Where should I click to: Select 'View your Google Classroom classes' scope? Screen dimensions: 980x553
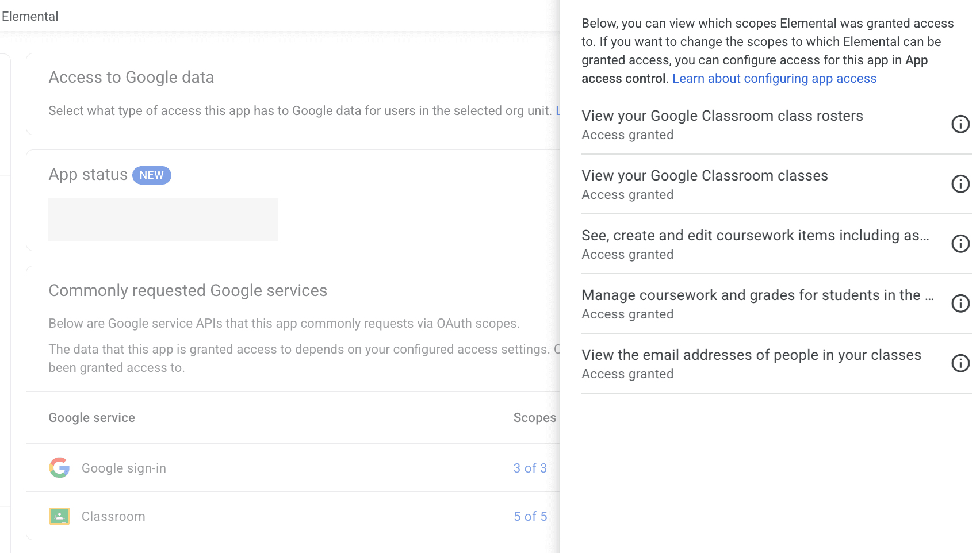pyautogui.click(x=705, y=176)
